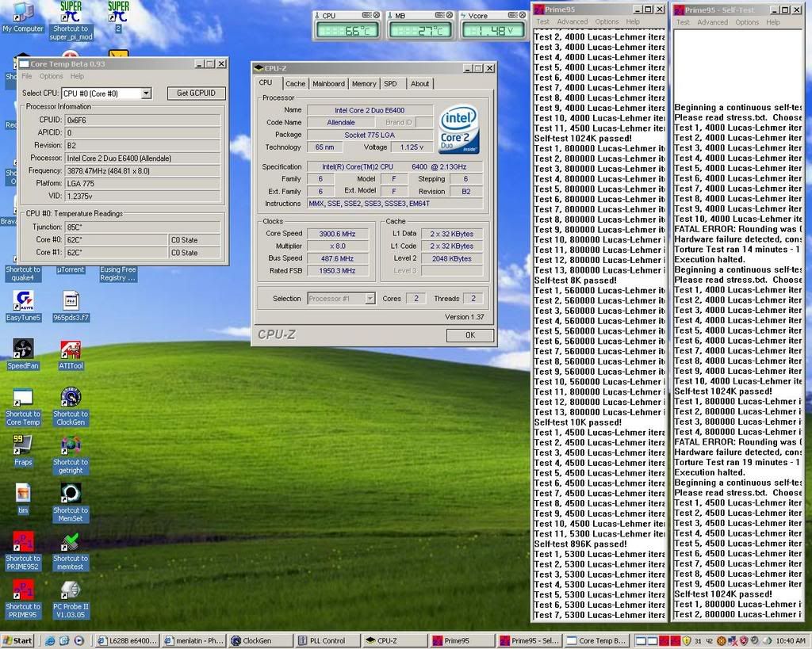The height and width of the screenshot is (649, 812).
Task: Close the Vcore voltage probe widget
Action: click(523, 15)
